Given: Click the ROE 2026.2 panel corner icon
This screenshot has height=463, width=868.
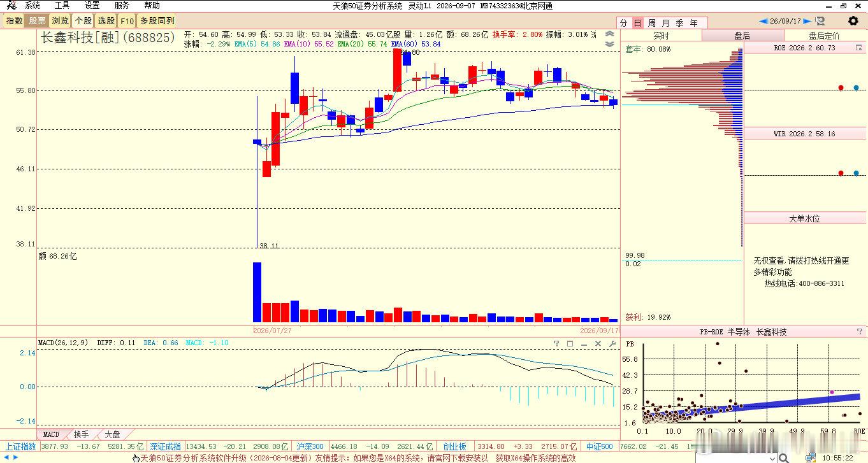Looking at the screenshot, I should click(x=860, y=48).
